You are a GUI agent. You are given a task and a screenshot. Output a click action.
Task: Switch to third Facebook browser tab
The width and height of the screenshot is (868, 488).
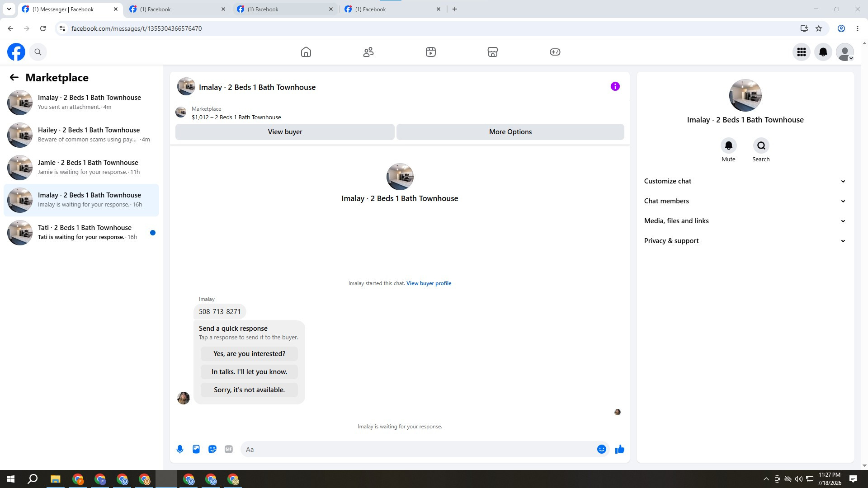285,9
